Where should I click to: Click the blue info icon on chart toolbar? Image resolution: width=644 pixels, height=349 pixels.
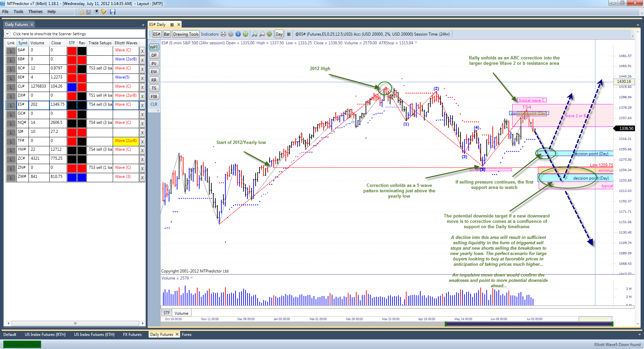238,34
